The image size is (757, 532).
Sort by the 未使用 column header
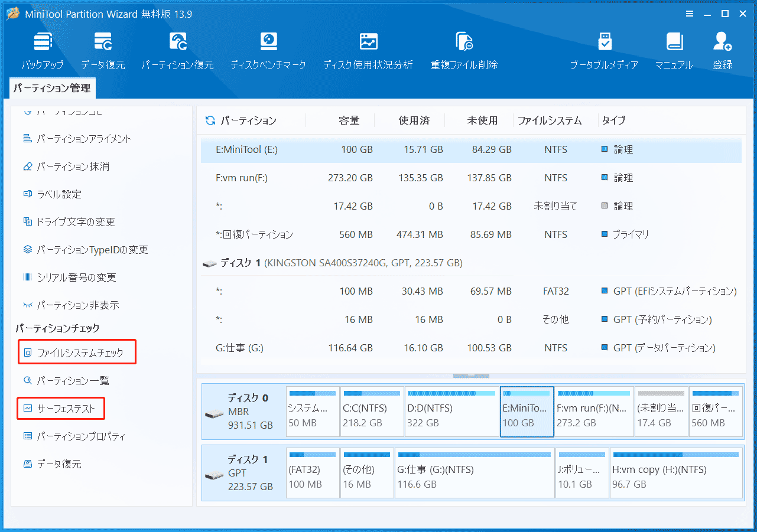coord(482,120)
